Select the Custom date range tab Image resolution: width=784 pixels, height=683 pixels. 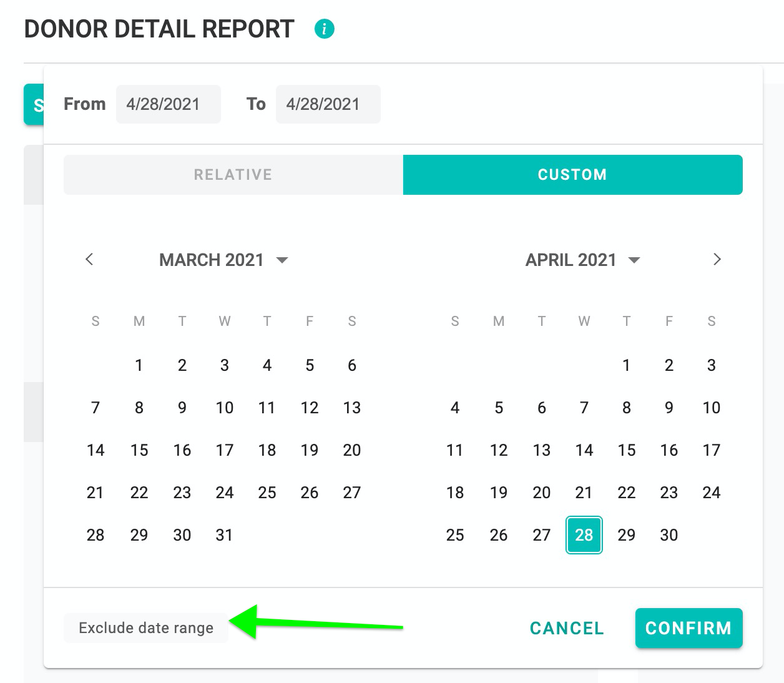(572, 175)
